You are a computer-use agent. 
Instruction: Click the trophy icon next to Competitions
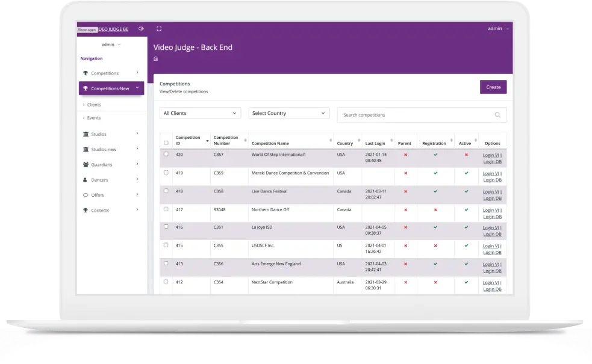(86, 73)
